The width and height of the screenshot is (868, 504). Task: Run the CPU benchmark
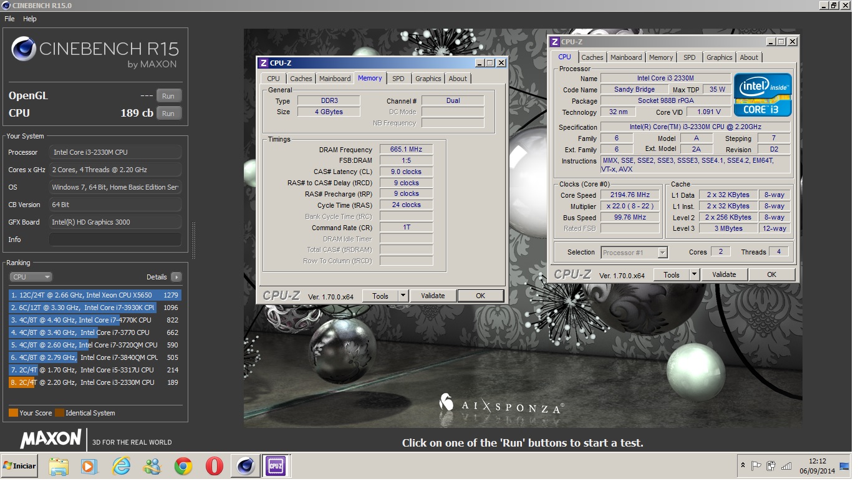(x=168, y=114)
